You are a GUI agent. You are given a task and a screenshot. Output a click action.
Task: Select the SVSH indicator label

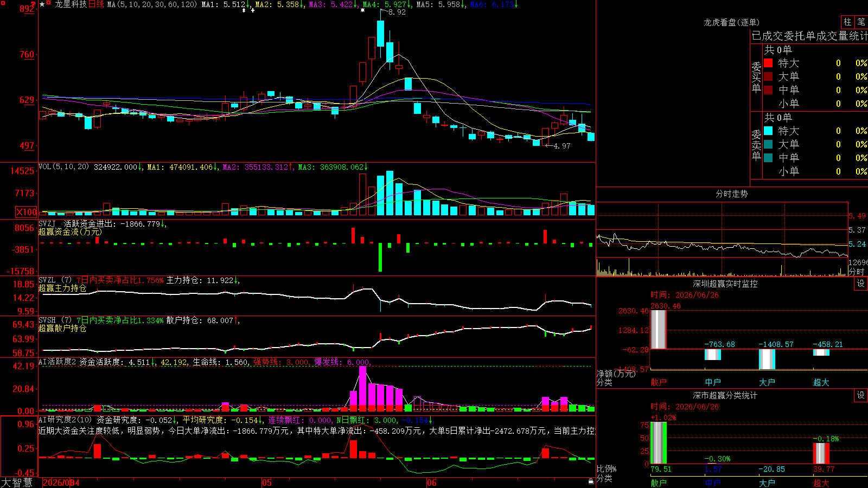pyautogui.click(x=47, y=320)
